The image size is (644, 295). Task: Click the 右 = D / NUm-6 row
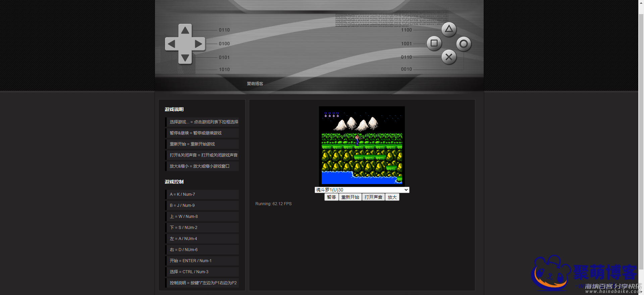202,250
